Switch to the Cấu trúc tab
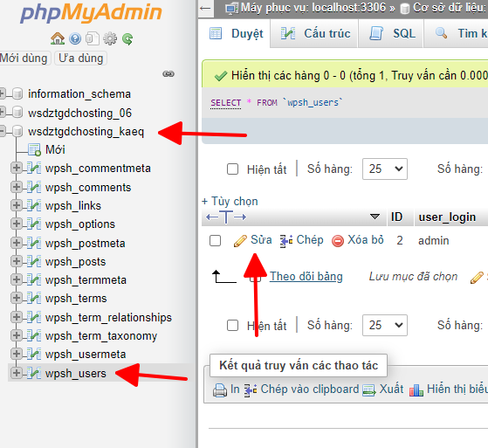488x448 pixels. click(x=315, y=34)
